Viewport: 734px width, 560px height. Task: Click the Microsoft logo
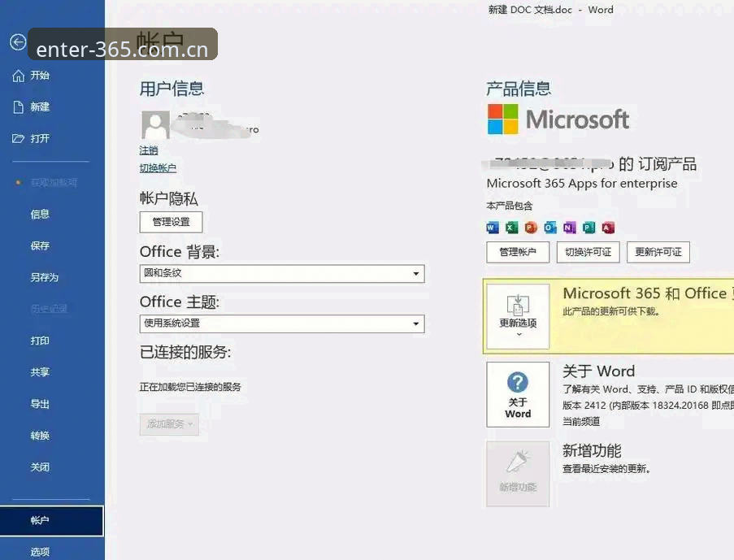(558, 119)
